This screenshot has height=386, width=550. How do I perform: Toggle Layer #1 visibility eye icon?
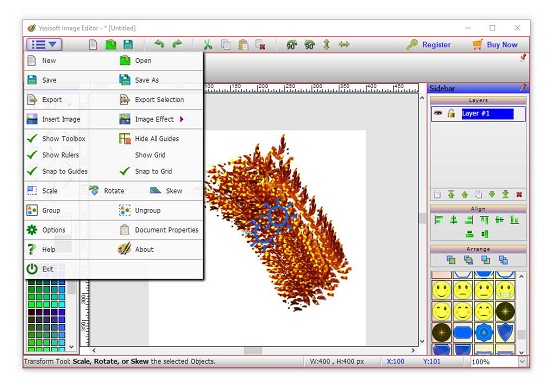438,113
